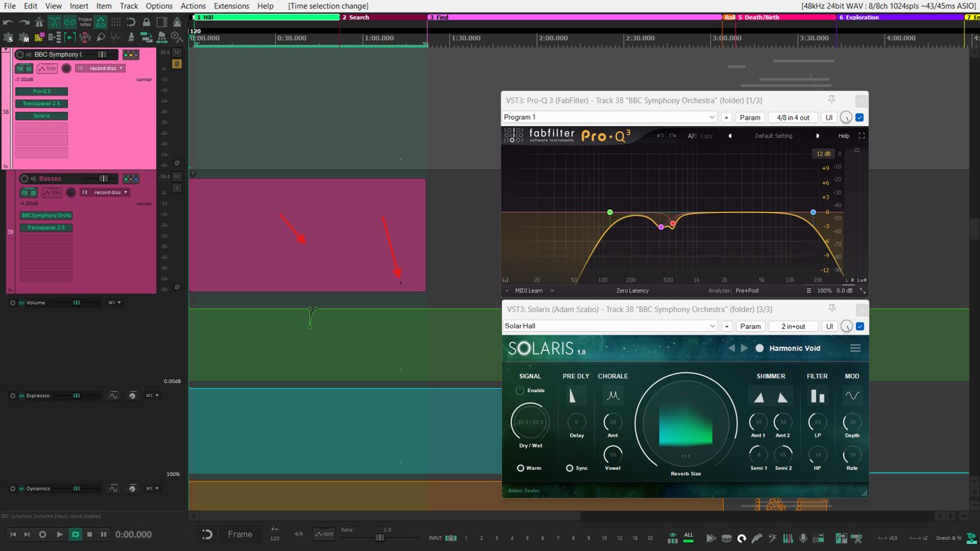Open the Extensions menu
This screenshot has height=551, width=980.
pos(232,6)
